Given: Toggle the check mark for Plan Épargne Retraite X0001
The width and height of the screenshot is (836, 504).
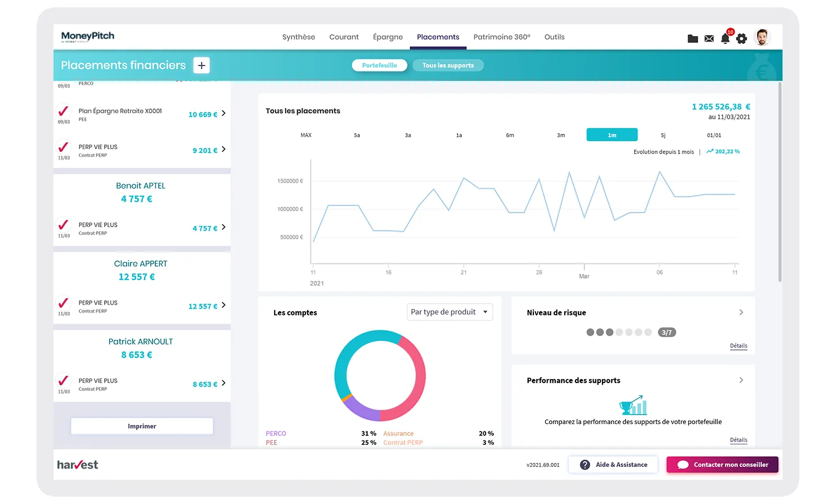Looking at the screenshot, I should pyautogui.click(x=64, y=111).
